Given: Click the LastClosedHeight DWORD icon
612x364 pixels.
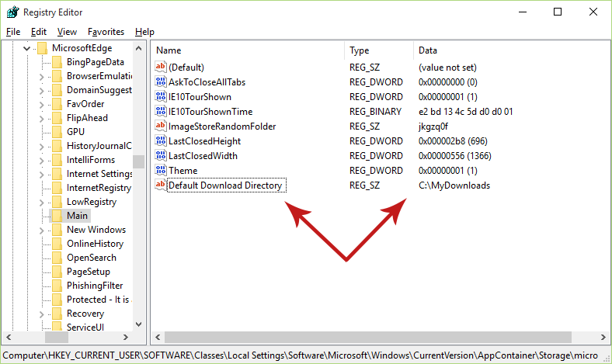Looking at the screenshot, I should pyautogui.click(x=161, y=140).
